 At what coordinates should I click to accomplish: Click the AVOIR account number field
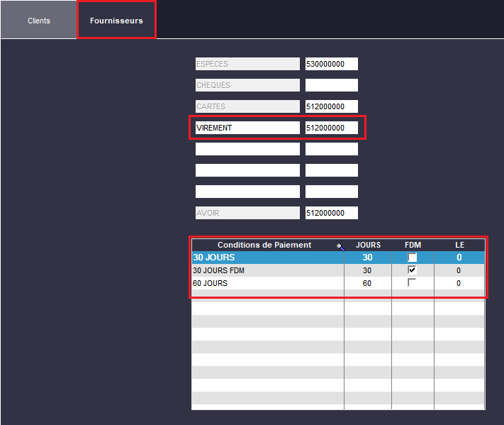tap(331, 213)
